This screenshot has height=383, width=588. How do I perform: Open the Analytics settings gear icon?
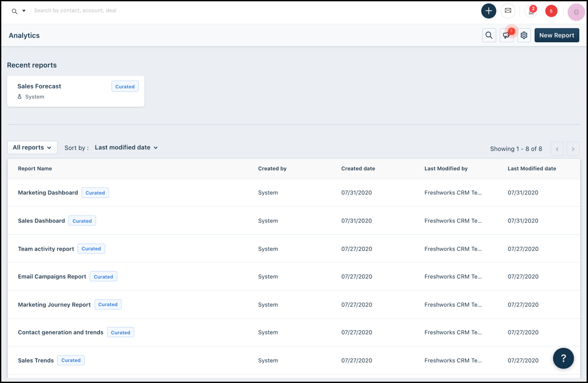[x=524, y=35]
